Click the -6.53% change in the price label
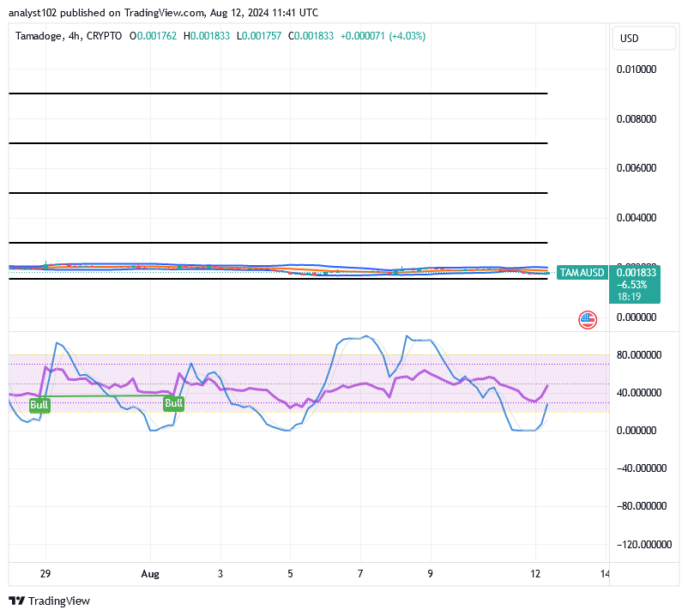 tap(631, 284)
